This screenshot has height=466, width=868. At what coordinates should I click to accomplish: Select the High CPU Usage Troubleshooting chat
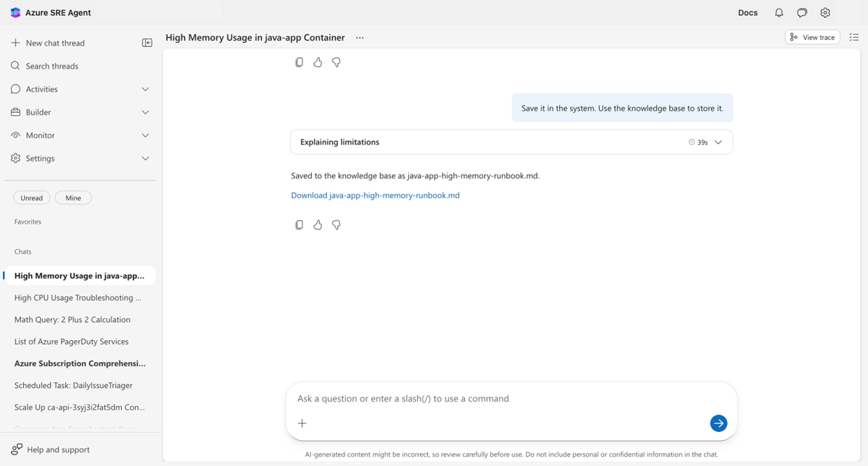tap(80, 297)
